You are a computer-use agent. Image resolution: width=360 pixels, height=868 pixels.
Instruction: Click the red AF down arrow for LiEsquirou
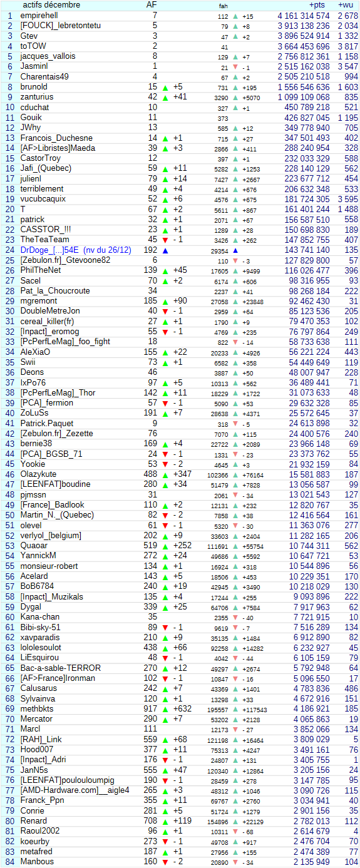click(165, 658)
